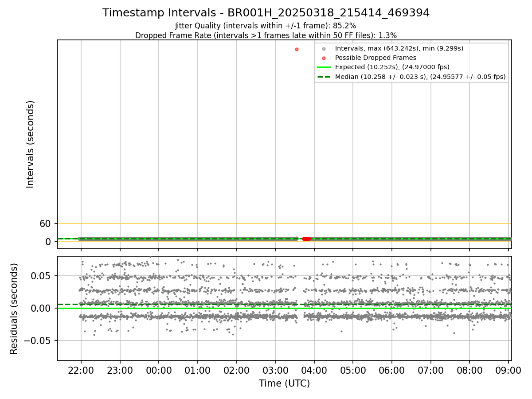Click the '0.00' residuals tick label
This screenshot has width=532, height=399.
click(x=41, y=308)
